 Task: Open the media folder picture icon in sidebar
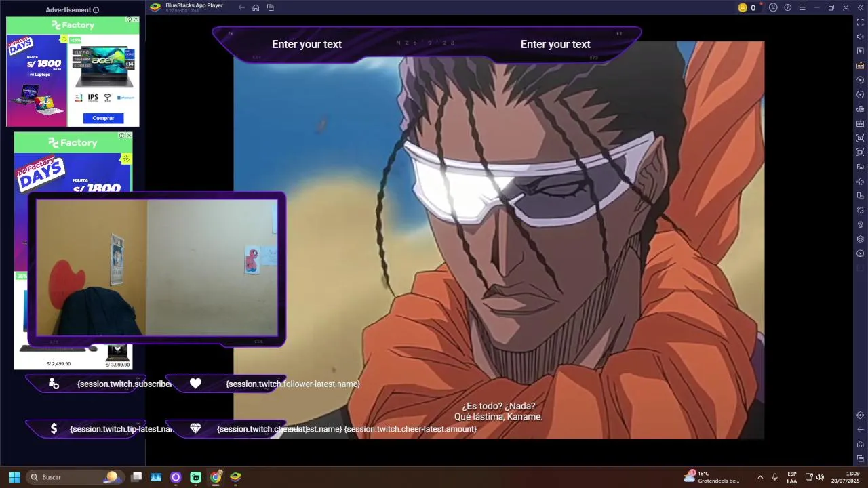point(861,167)
